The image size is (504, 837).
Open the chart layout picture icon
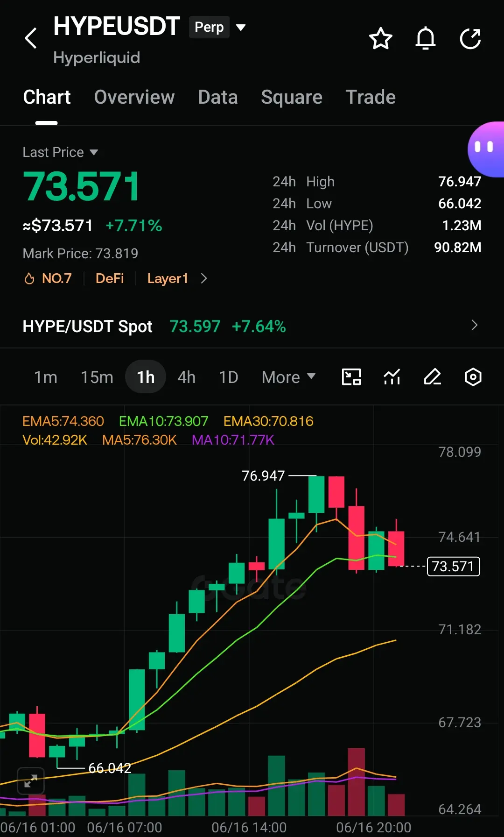point(351,377)
